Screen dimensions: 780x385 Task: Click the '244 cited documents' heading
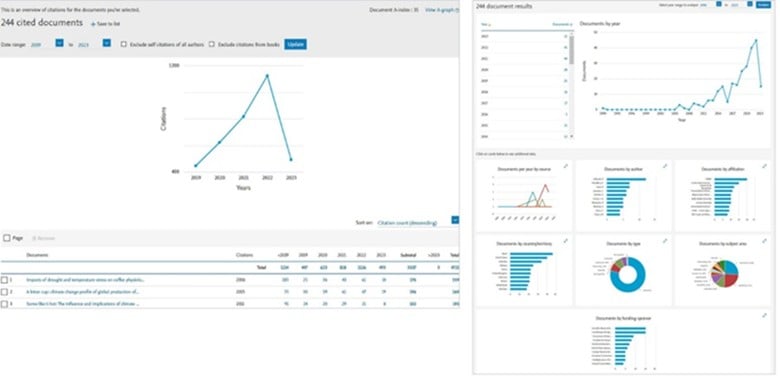point(42,23)
